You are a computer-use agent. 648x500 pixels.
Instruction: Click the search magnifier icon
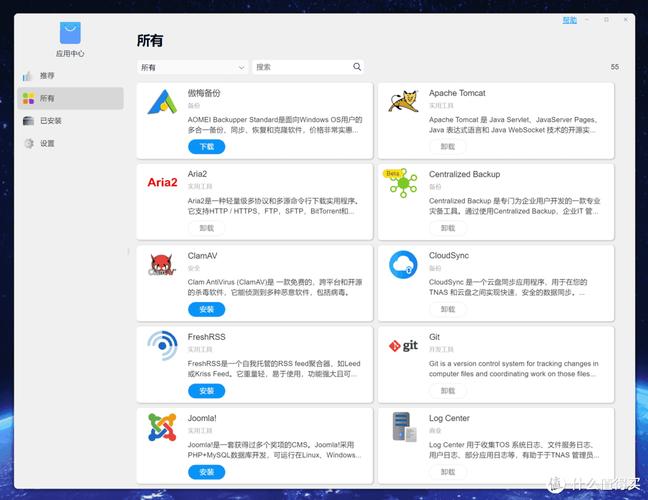tap(357, 67)
